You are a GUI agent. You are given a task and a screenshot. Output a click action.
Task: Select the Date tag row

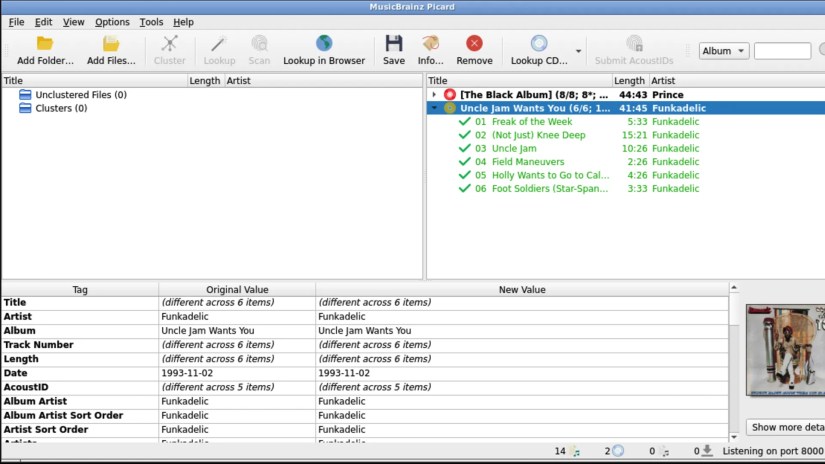365,373
